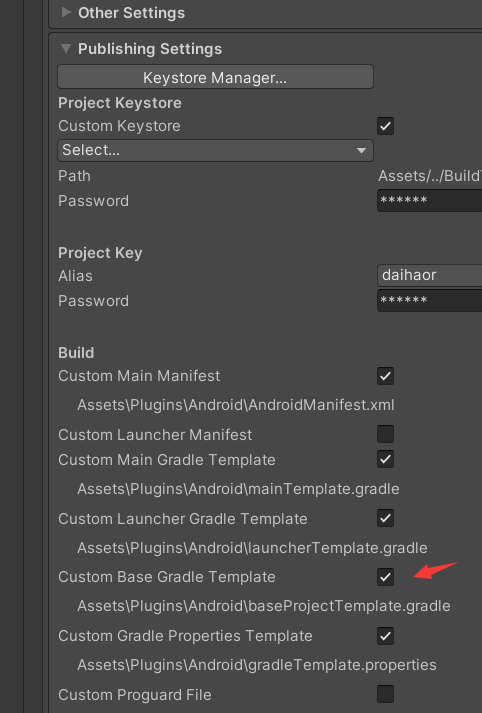Click the dropdown arrow of the Select field
Viewport: 482px width, 713px height.
pos(362,151)
